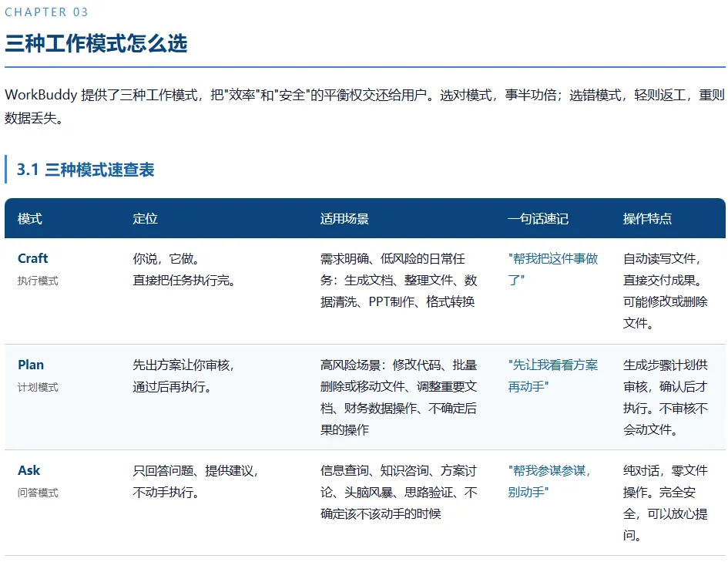Click the text '直接把任务执行完。'

point(184,280)
